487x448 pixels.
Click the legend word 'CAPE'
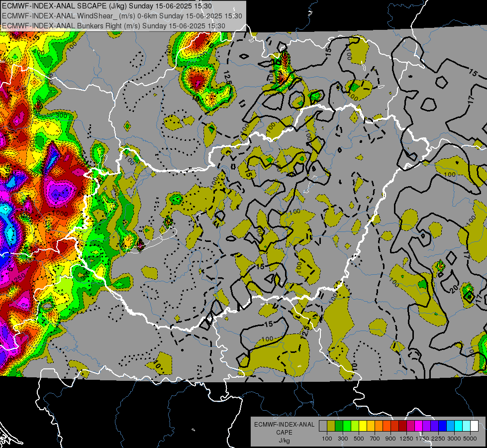tap(284, 433)
